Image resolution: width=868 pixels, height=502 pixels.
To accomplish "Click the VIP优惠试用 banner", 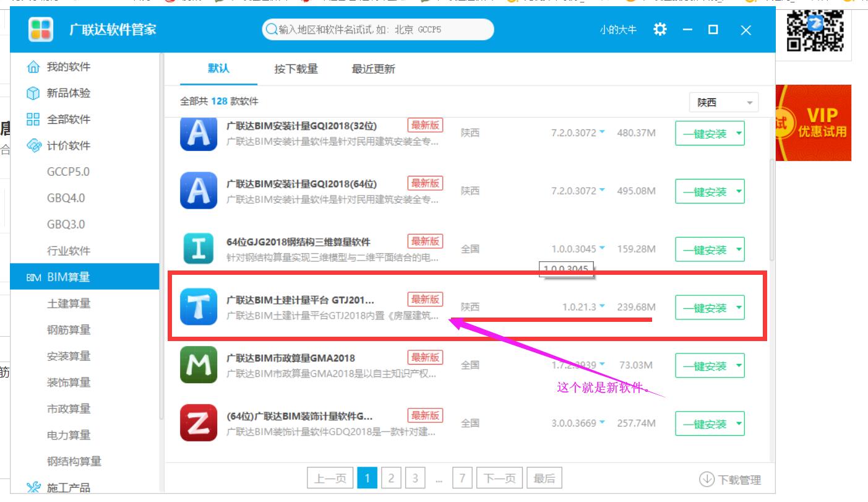I will 814,123.
